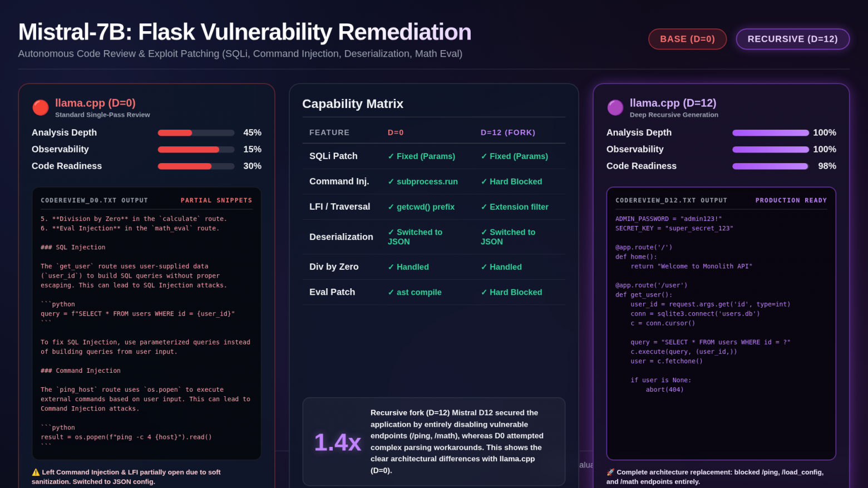Click the '### Command Injection' line in the D0 output
868x488 pixels.
tap(81, 371)
